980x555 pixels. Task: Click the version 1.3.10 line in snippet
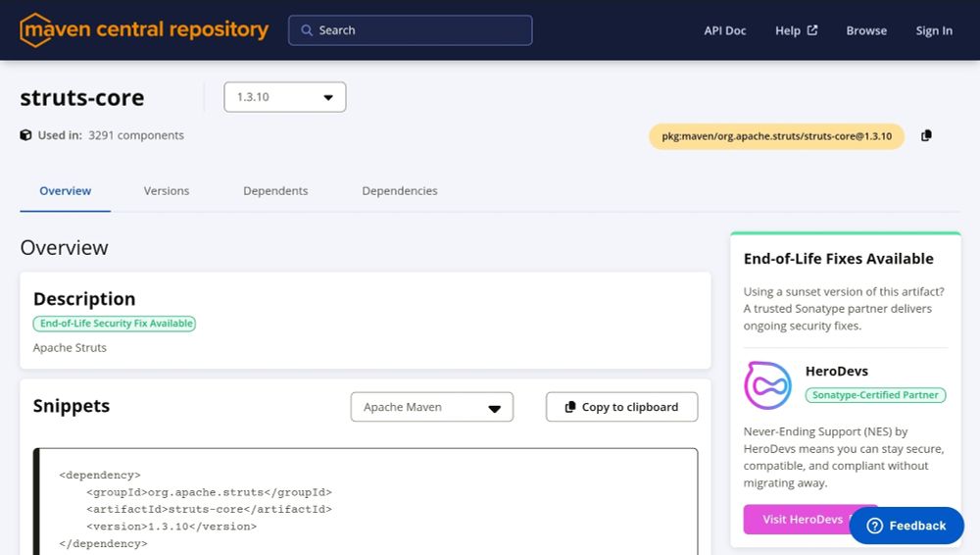tap(171, 527)
